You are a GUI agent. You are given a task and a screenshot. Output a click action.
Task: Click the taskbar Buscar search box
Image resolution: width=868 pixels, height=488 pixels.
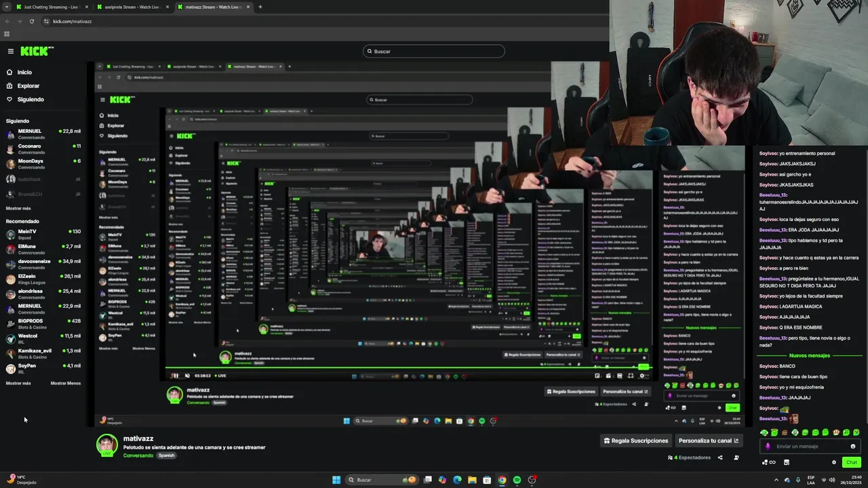[382, 480]
